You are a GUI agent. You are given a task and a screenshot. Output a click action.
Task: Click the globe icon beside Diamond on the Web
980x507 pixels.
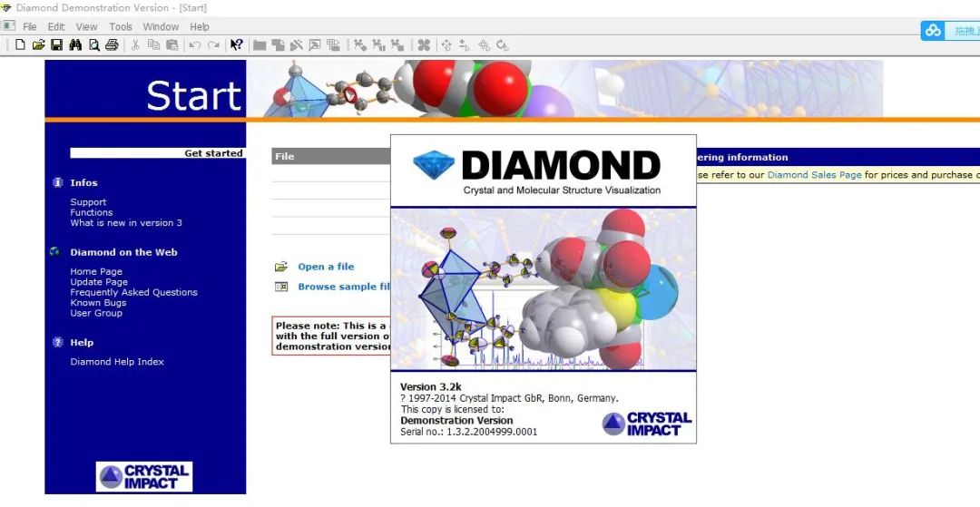pyautogui.click(x=55, y=251)
